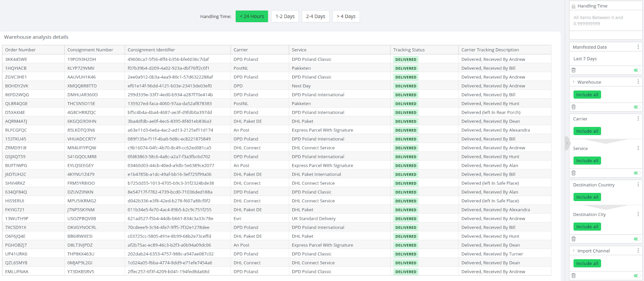644x281 pixels.
Task: Switch to the '1-2 Days' handling time
Action: pyautogui.click(x=285, y=16)
